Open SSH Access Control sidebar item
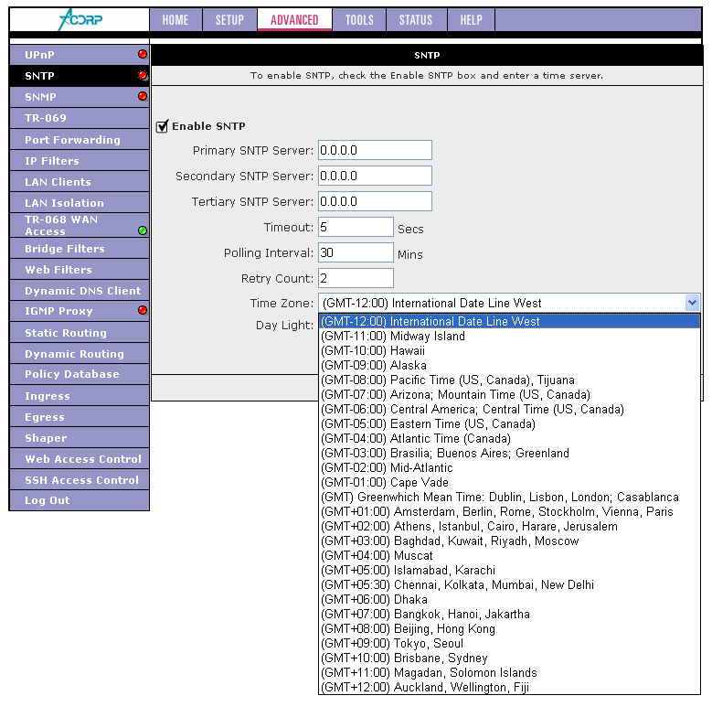 click(x=79, y=479)
